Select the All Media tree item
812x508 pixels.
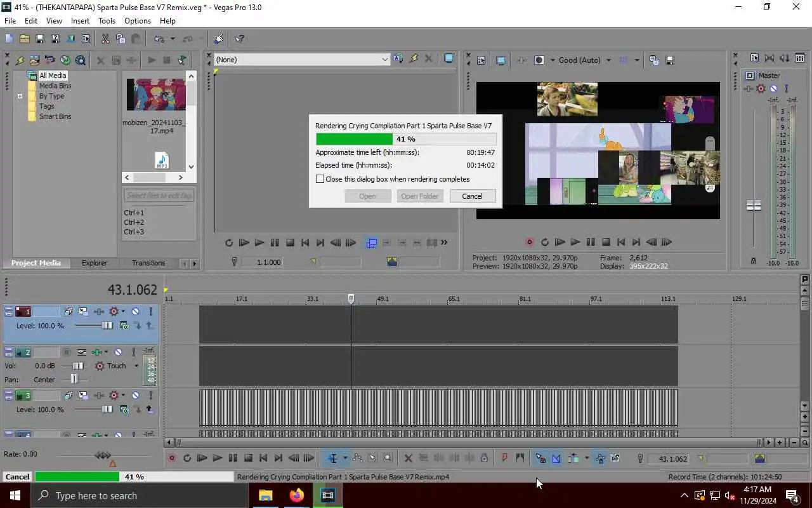[x=53, y=76]
